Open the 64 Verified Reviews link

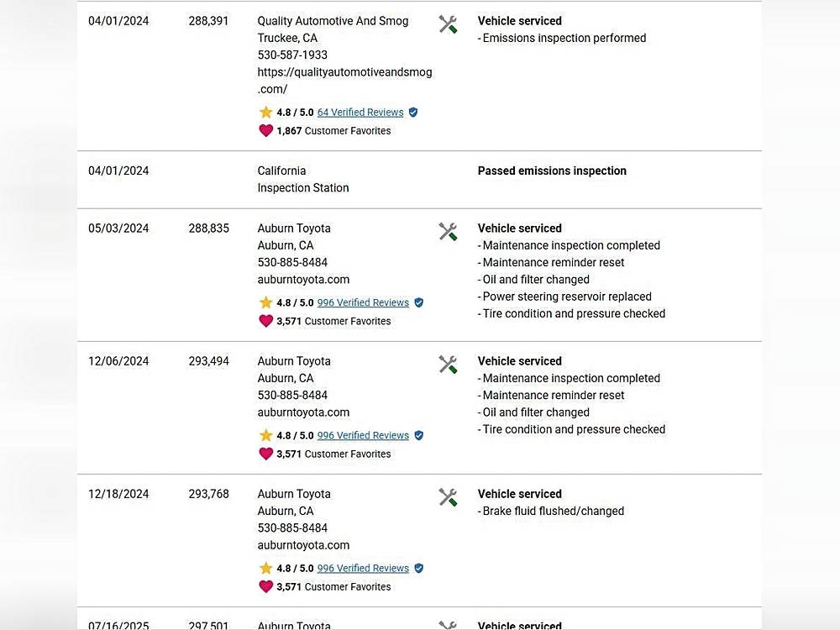(360, 113)
